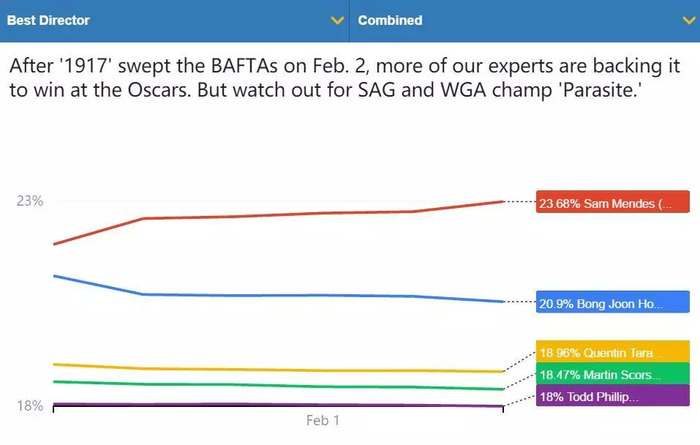Click the 18% y-axis label
This screenshot has width=700, height=445.
click(x=30, y=406)
